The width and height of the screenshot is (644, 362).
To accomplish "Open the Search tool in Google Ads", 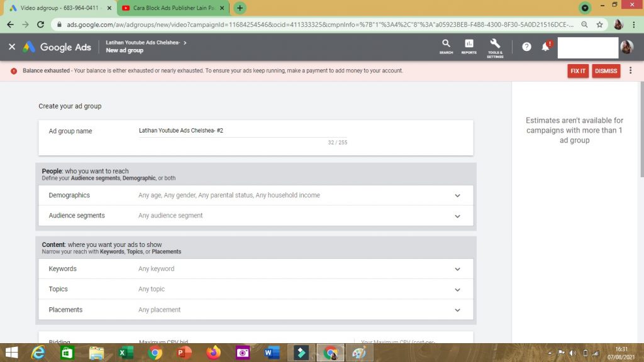I will tap(446, 46).
